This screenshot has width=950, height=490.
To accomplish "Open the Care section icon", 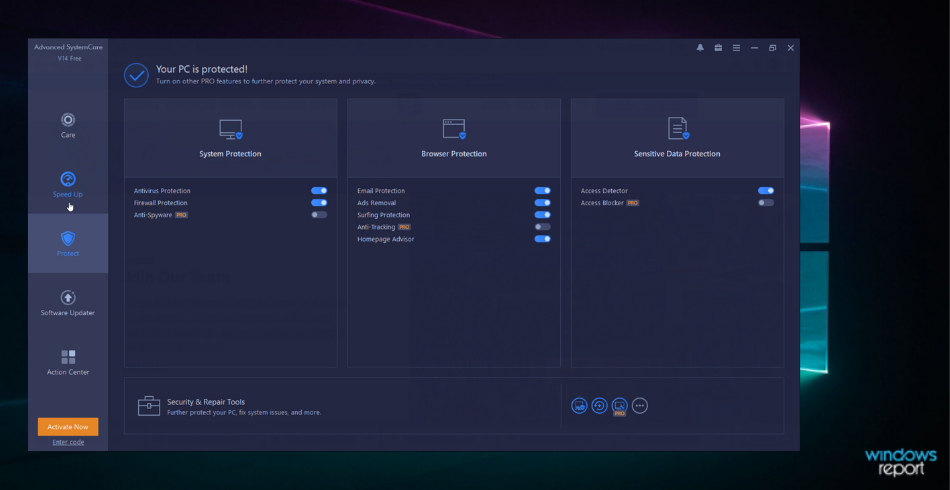I will tap(68, 120).
